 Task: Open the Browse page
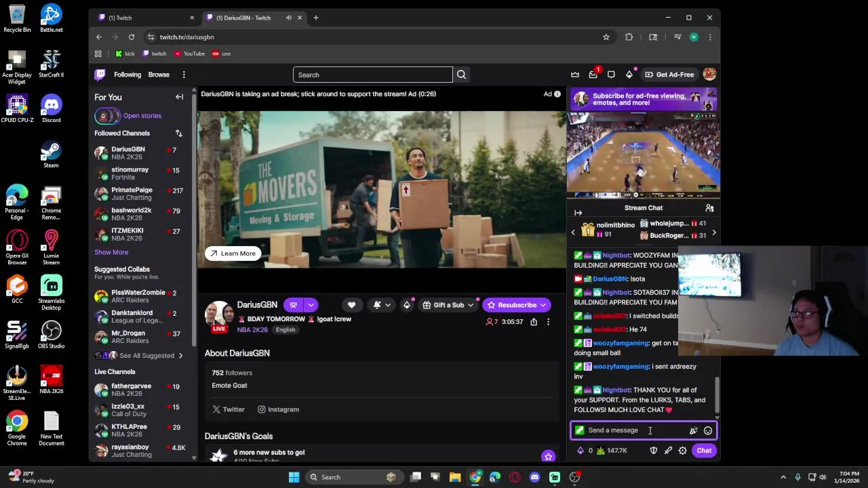(x=159, y=75)
